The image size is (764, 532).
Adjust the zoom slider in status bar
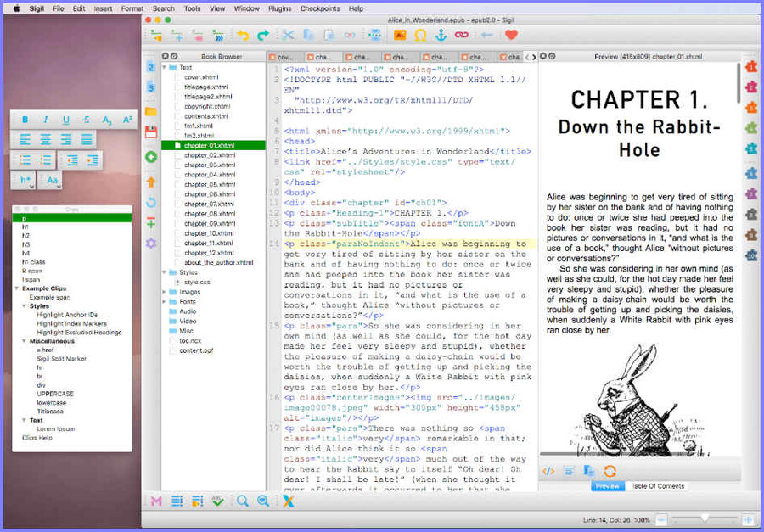coord(703,518)
